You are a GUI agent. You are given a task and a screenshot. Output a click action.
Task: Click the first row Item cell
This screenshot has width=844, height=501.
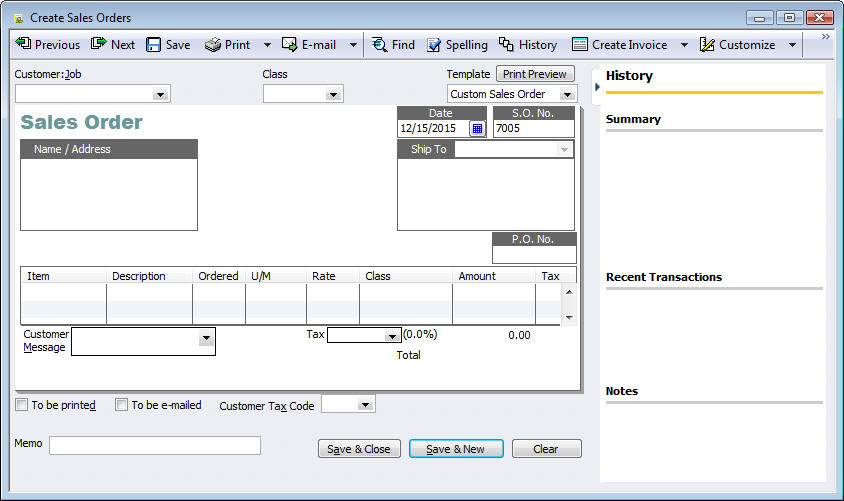click(x=64, y=292)
